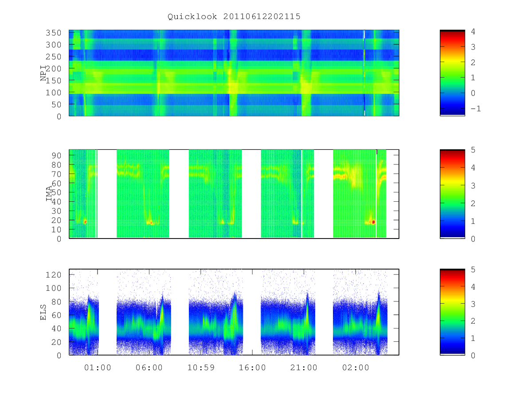The width and height of the screenshot is (532, 399).
Task: Click the 3 label on NPI colorbar
Action: point(473,47)
